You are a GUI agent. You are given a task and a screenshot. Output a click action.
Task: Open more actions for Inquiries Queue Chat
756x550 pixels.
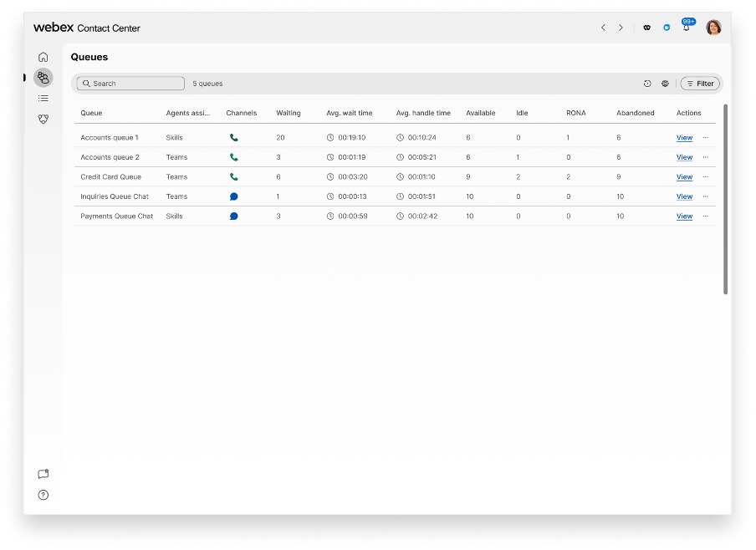(705, 196)
